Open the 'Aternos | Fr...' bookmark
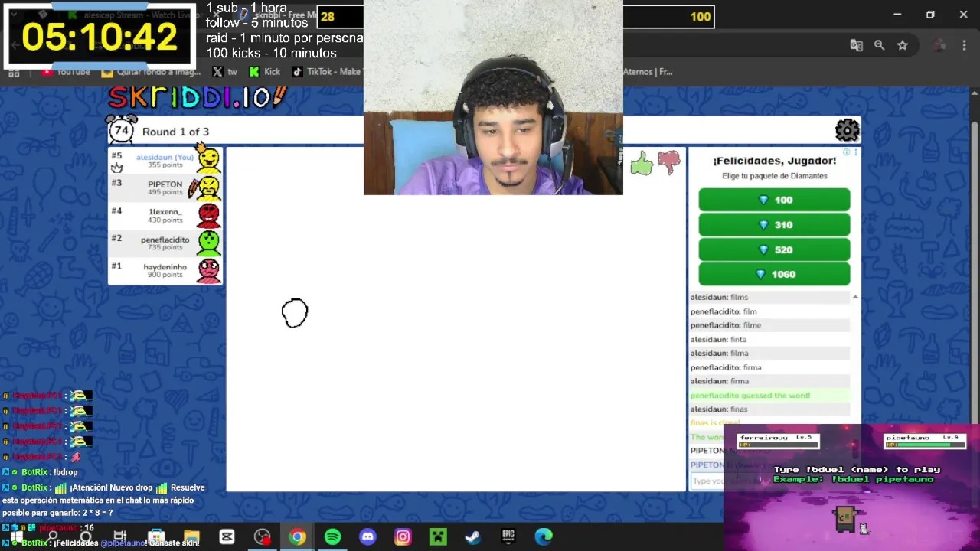This screenshot has width=980, height=551. click(648, 72)
